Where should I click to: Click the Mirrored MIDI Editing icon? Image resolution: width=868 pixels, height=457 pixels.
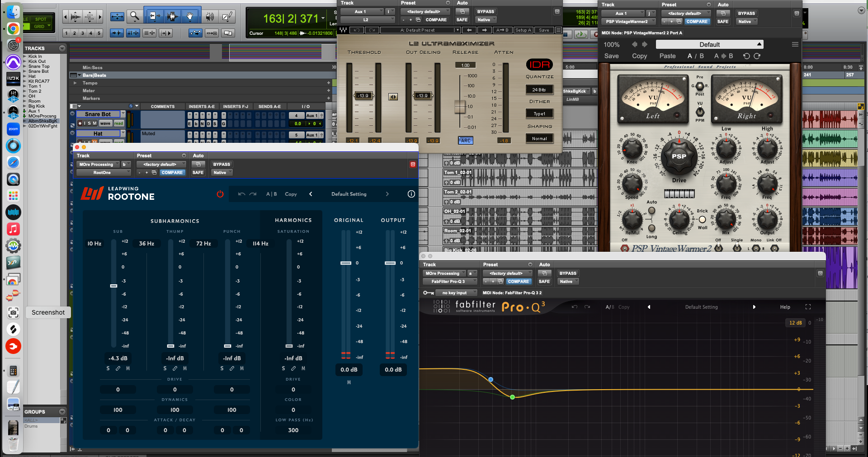tap(212, 33)
